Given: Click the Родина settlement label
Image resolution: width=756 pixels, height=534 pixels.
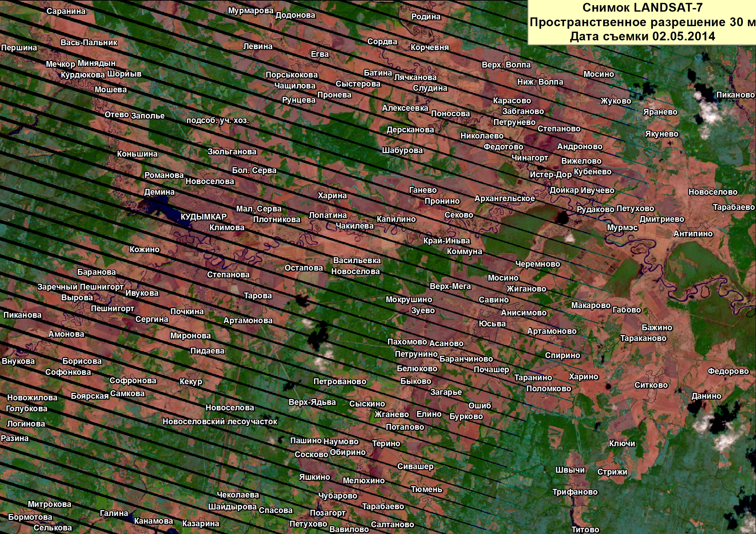Looking at the screenshot, I should [426, 16].
